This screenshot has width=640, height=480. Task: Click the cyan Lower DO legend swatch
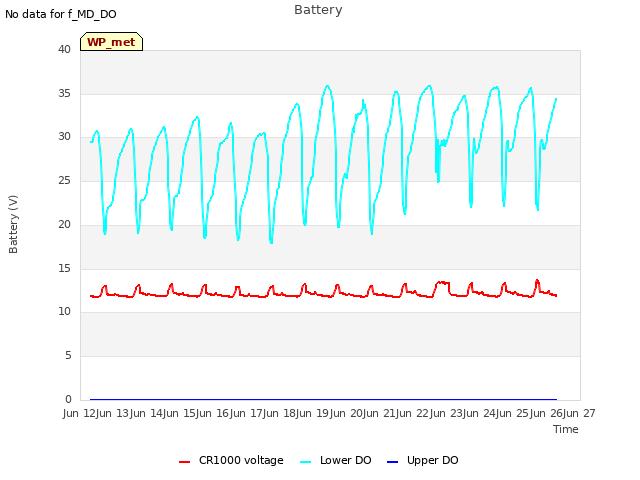pos(306,462)
